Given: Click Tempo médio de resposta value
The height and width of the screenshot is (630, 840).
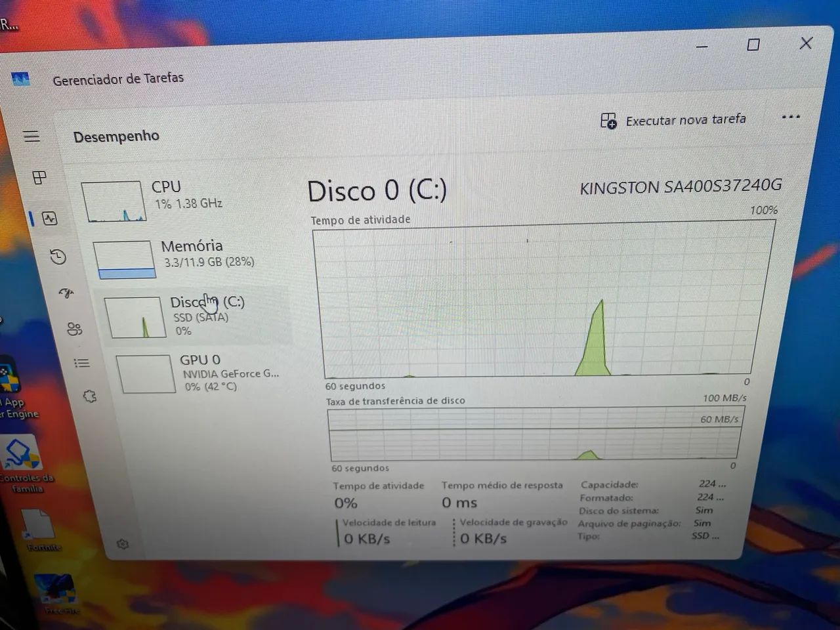Looking at the screenshot, I should pos(459,503).
